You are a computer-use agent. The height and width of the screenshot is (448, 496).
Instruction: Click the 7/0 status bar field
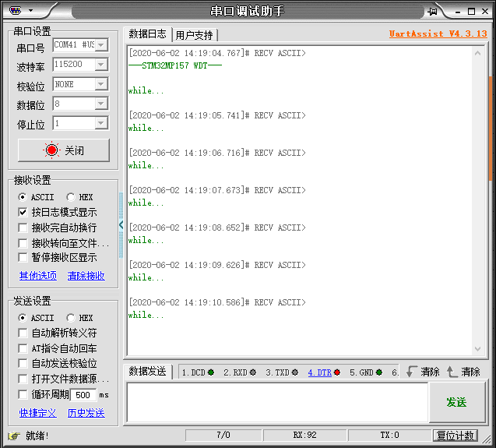coord(223,435)
